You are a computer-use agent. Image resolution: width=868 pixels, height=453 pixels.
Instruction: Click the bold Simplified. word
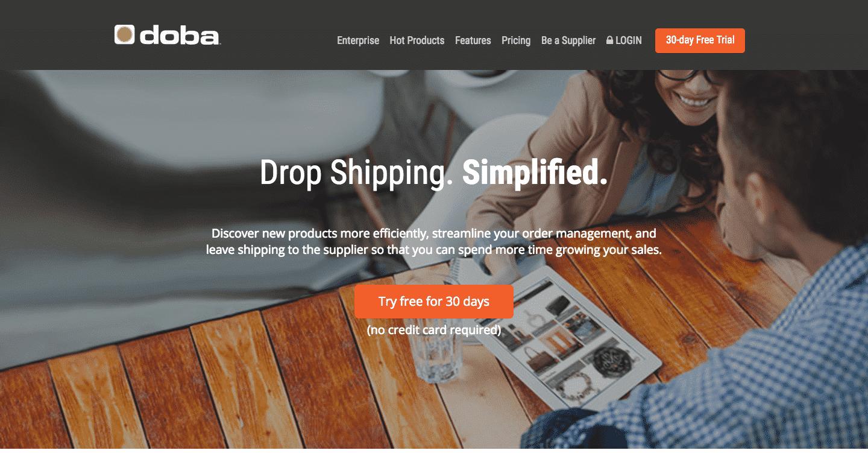point(535,173)
